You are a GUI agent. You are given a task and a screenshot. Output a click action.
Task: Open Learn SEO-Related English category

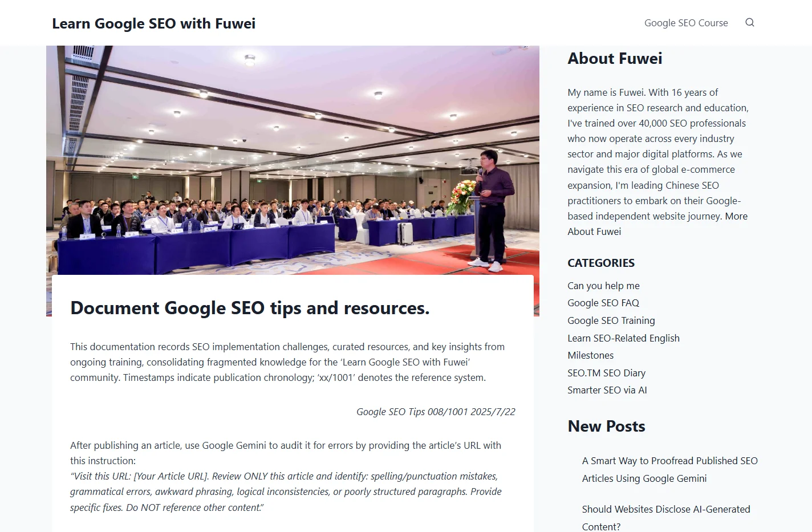623,338
